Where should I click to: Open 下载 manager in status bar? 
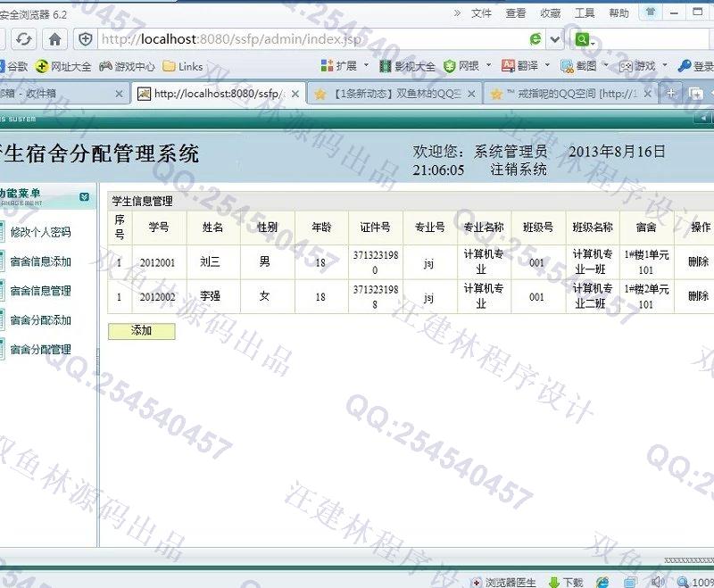[x=567, y=582]
